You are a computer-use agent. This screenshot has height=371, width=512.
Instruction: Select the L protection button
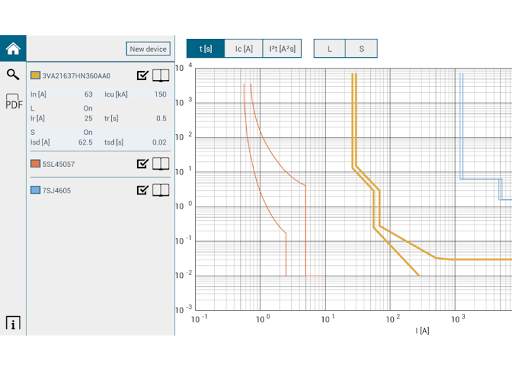click(x=329, y=49)
